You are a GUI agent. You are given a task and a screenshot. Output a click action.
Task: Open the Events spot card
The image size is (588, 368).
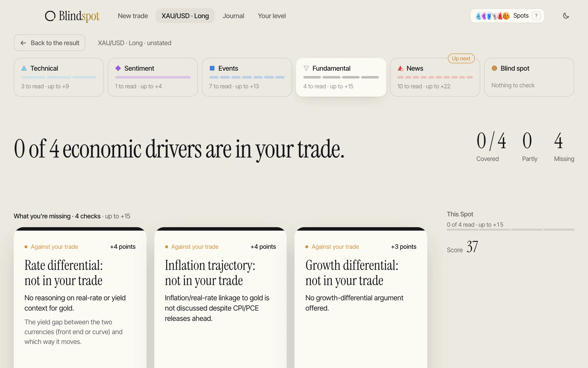pos(247,77)
